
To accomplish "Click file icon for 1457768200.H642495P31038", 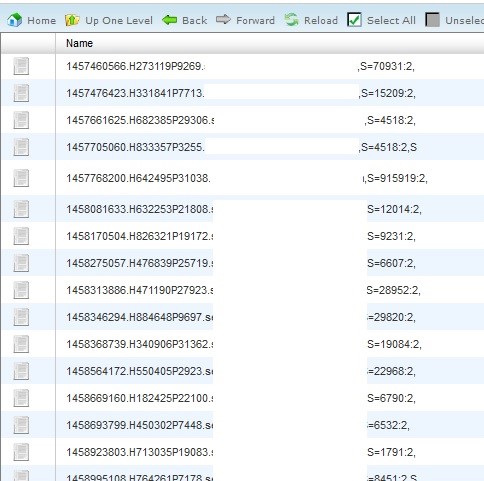I will pos(21,178).
